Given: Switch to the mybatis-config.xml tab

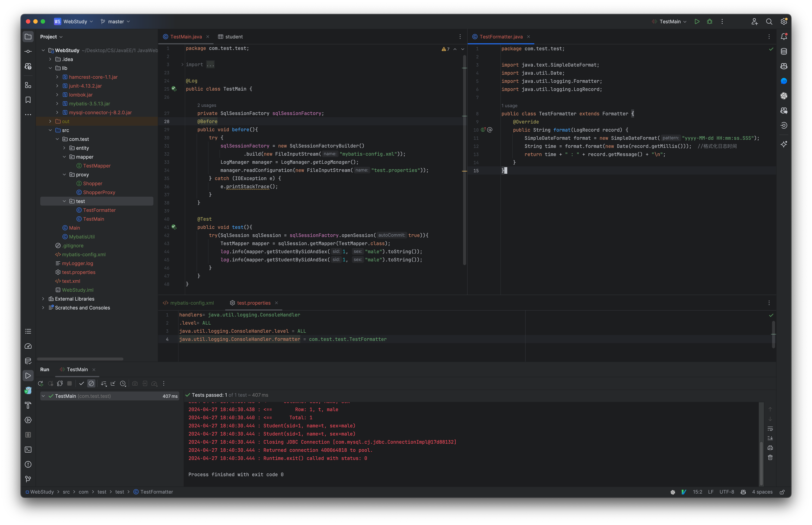Looking at the screenshot, I should [x=192, y=303].
